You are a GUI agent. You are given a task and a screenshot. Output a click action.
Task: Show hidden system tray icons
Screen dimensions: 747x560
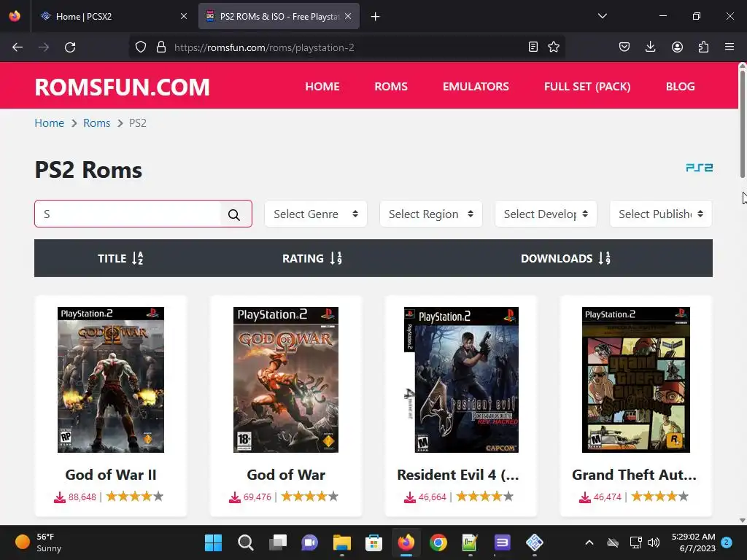[x=589, y=542]
